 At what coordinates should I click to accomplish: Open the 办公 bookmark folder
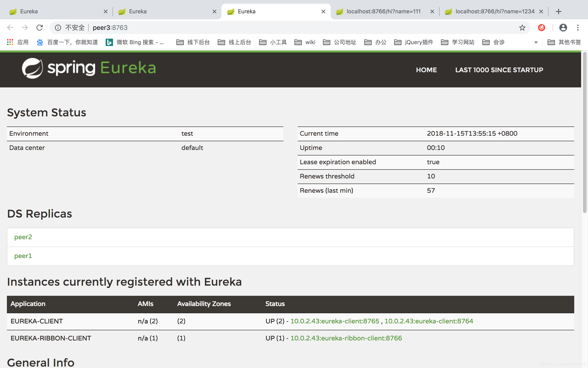pos(375,42)
